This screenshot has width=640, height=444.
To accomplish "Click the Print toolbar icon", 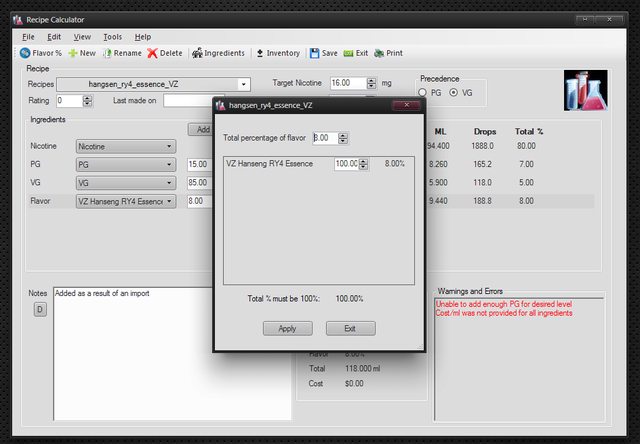I will (380, 53).
